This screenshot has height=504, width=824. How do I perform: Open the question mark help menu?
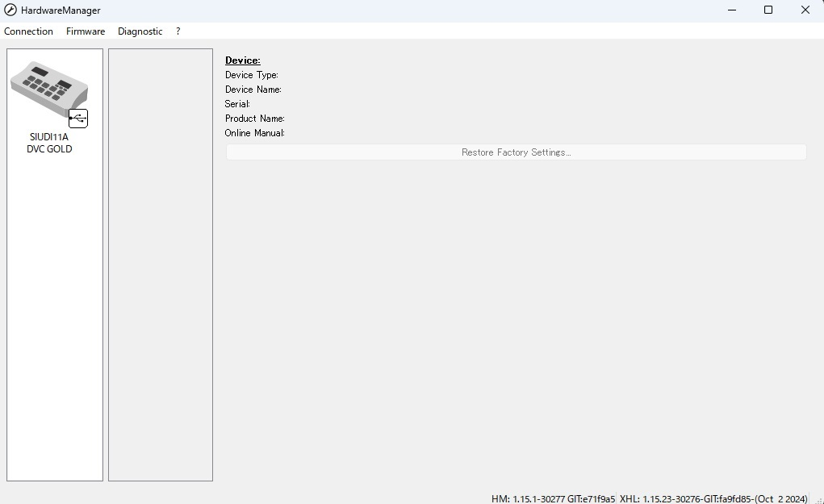[178, 31]
